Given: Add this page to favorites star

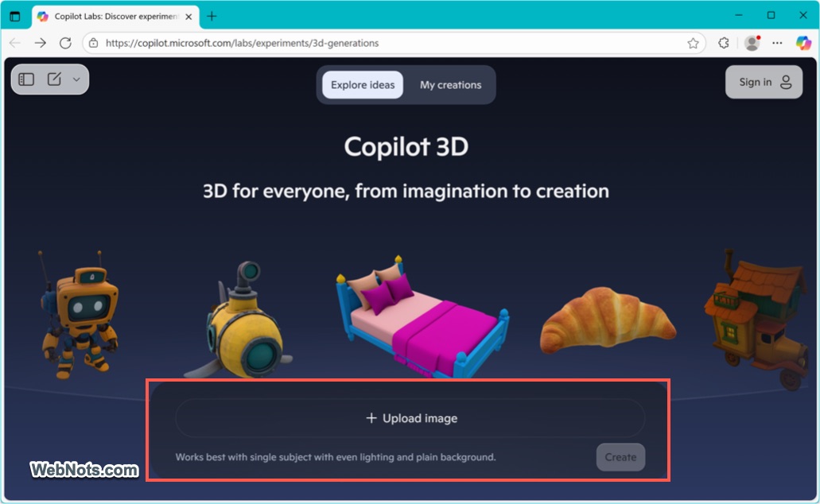Looking at the screenshot, I should 693,43.
